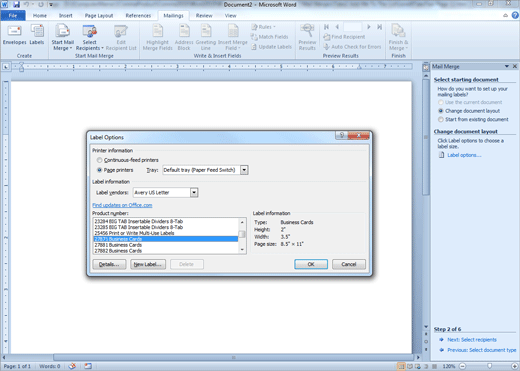Minimize the ribbon with caret icon

pos(505,15)
